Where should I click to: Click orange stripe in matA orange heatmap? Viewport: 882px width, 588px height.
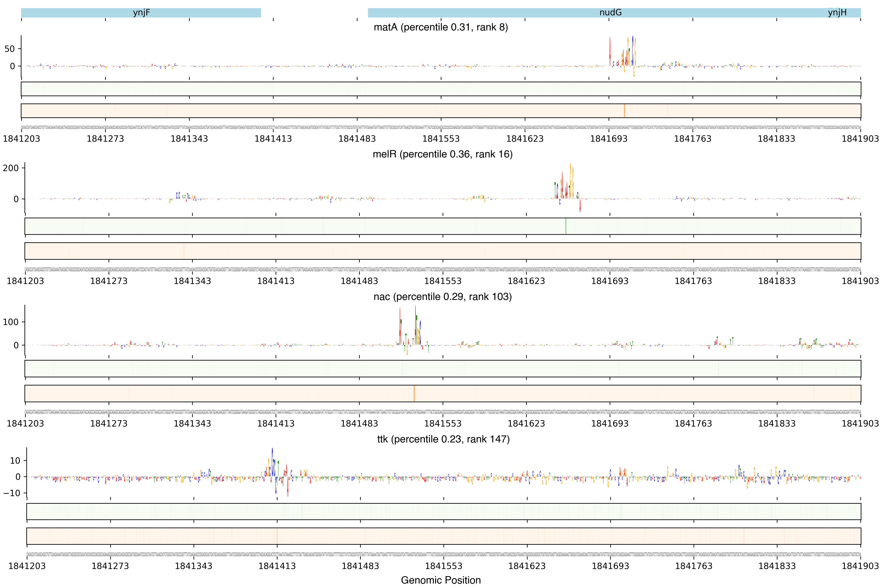pyautogui.click(x=624, y=111)
